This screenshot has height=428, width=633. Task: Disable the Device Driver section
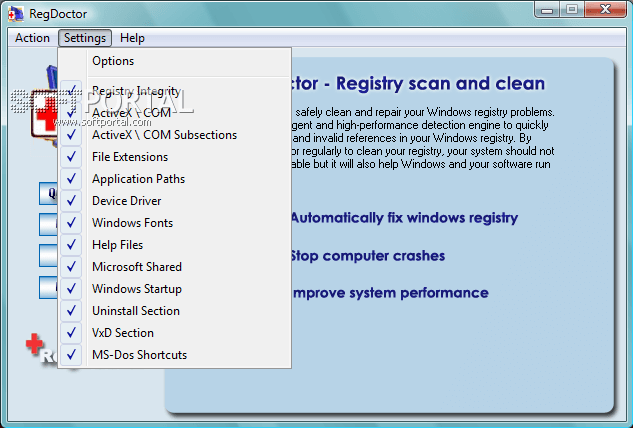(175, 201)
